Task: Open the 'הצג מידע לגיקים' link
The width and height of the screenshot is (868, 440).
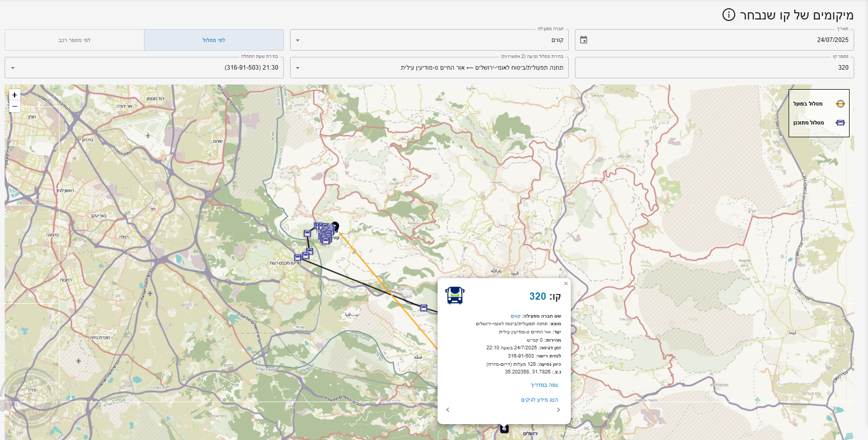Action: pyautogui.click(x=540, y=400)
